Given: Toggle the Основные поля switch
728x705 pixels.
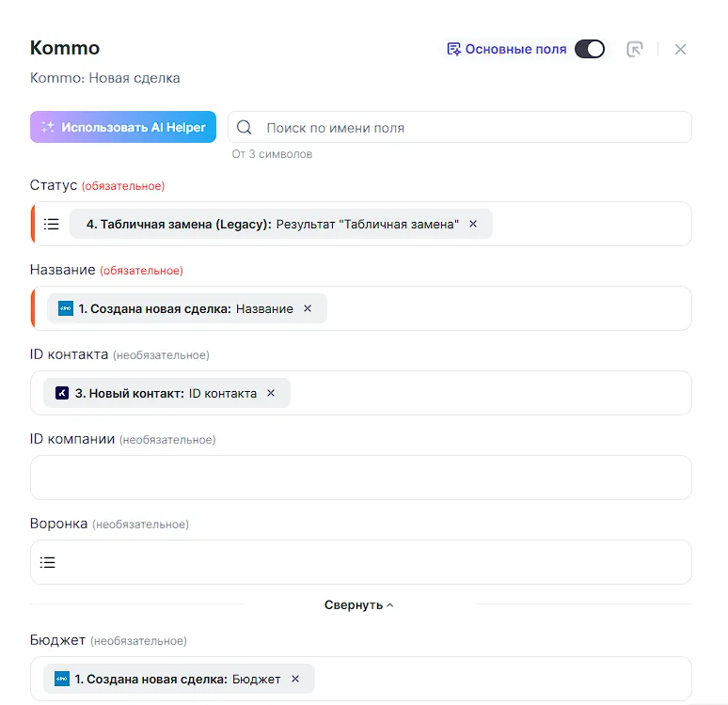Looking at the screenshot, I should (x=590, y=49).
